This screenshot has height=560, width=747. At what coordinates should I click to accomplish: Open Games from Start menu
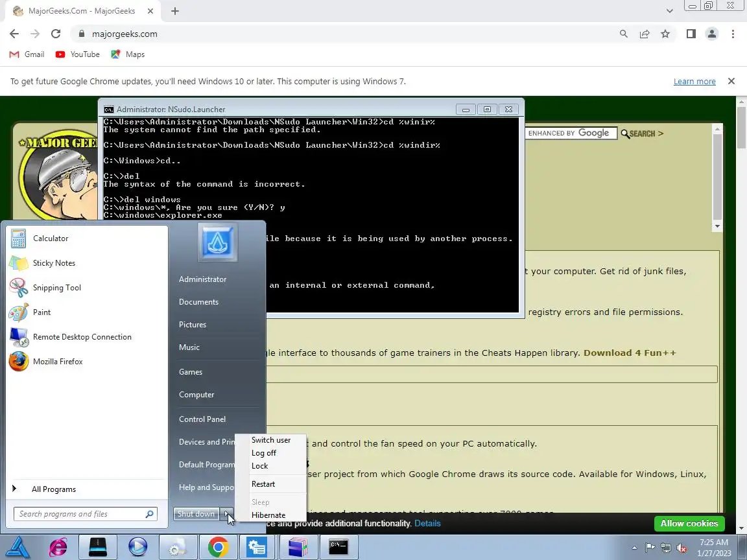point(191,373)
